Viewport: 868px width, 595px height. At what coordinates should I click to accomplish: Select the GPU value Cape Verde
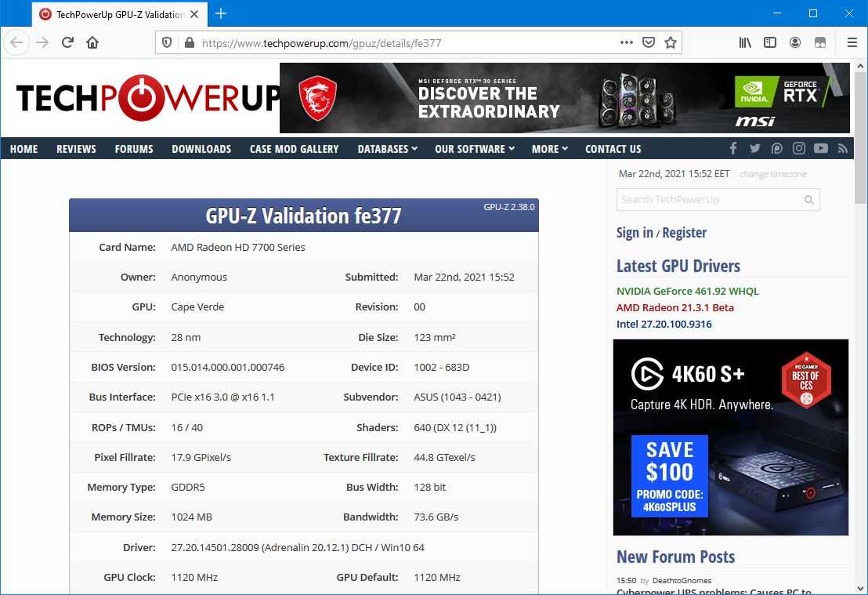pos(197,307)
